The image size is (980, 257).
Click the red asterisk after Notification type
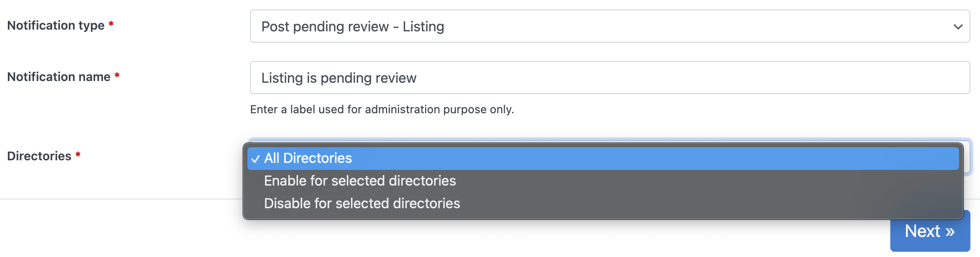[111, 24]
